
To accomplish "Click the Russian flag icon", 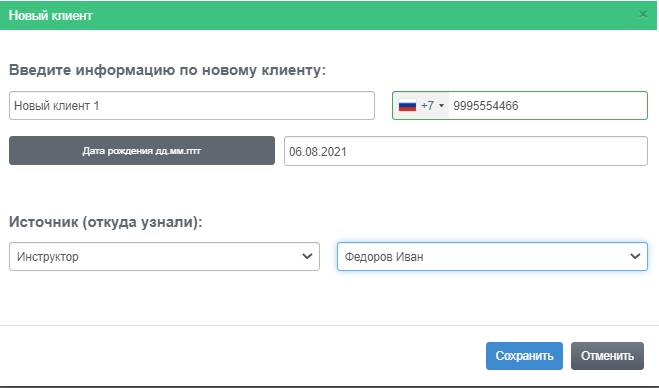I will pos(407,106).
